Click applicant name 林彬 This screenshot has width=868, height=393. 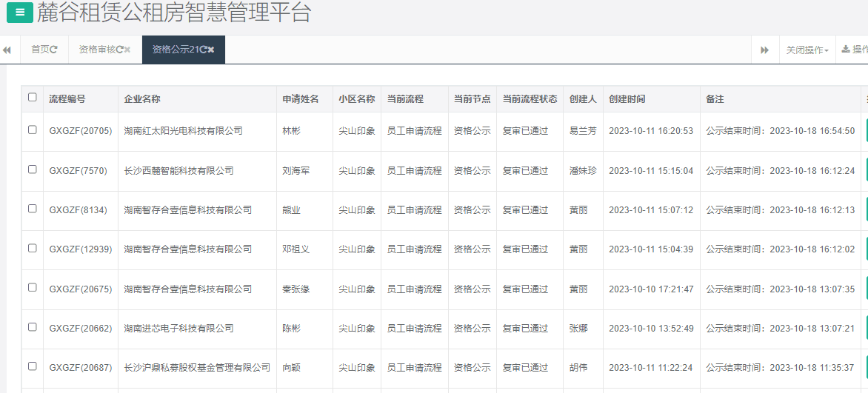[x=291, y=131]
